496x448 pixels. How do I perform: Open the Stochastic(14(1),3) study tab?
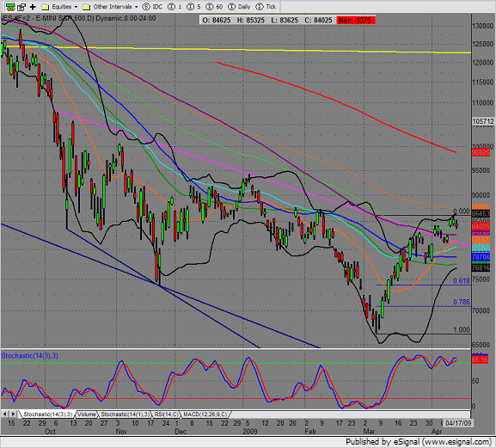tap(125, 414)
